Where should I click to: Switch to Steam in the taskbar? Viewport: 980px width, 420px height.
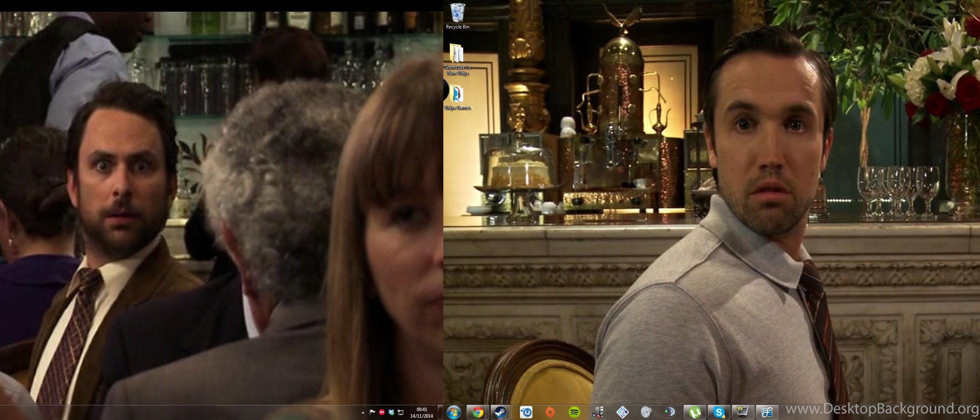[x=500, y=412]
